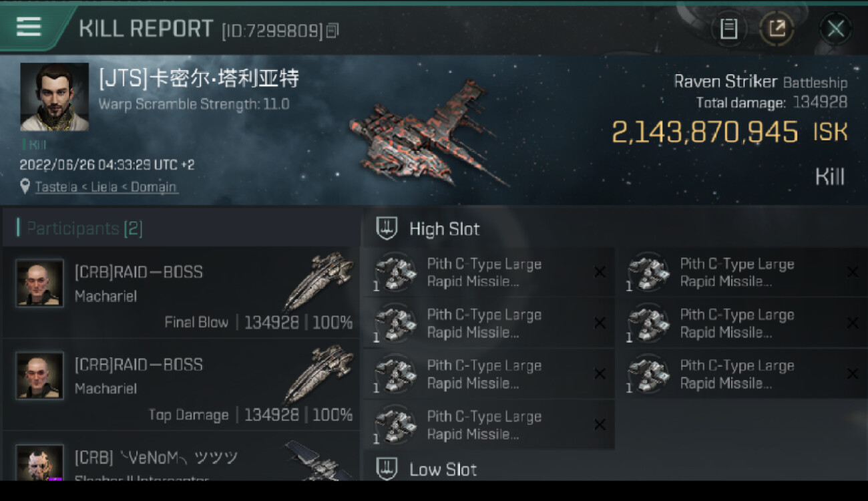Share kill report via export icon
This screenshot has height=501, width=868.
tap(777, 29)
